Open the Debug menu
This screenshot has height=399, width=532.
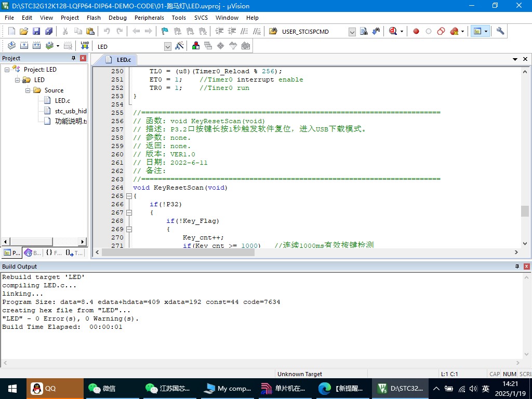[117, 18]
